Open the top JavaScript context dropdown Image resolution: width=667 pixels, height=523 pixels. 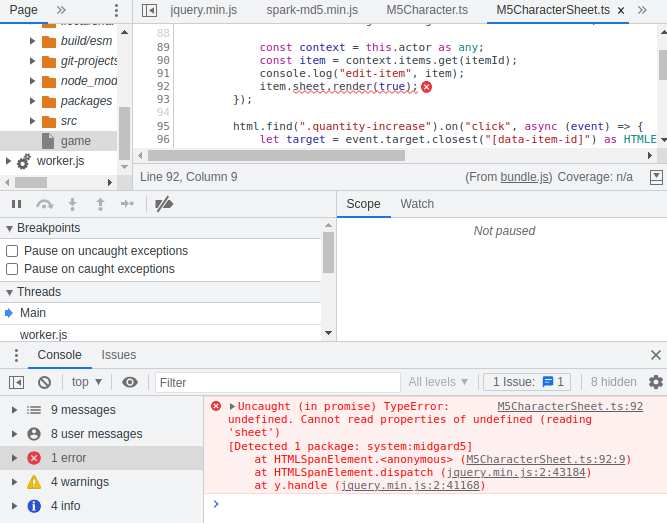coord(87,382)
